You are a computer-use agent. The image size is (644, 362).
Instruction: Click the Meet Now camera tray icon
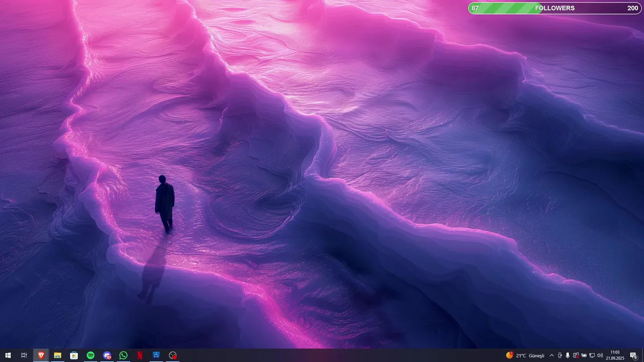tap(560, 355)
